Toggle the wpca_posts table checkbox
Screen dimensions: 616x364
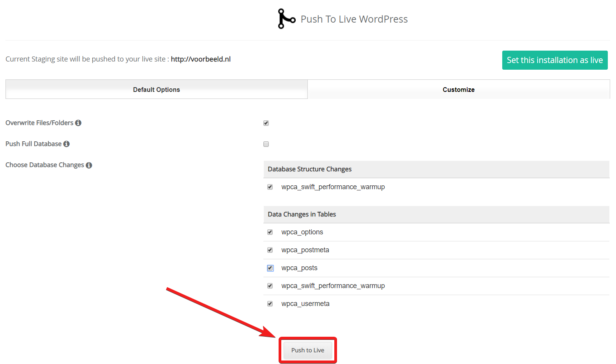pyautogui.click(x=270, y=268)
